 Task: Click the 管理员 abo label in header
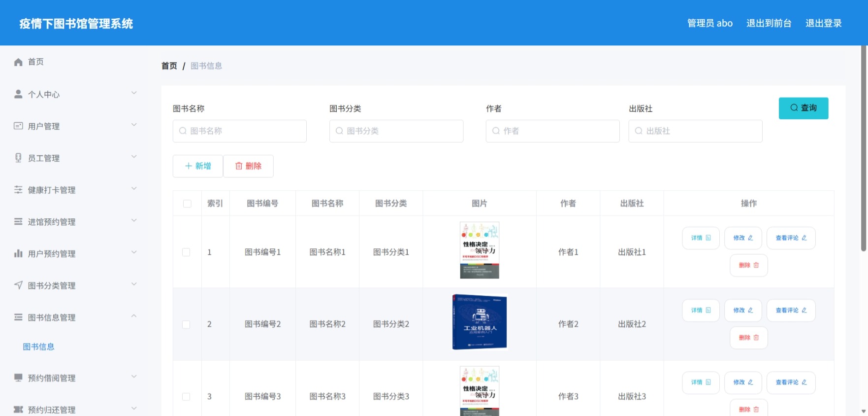(x=710, y=23)
